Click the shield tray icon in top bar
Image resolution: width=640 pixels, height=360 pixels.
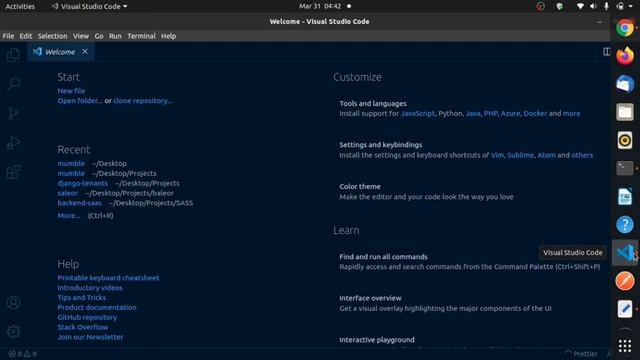click(560, 7)
